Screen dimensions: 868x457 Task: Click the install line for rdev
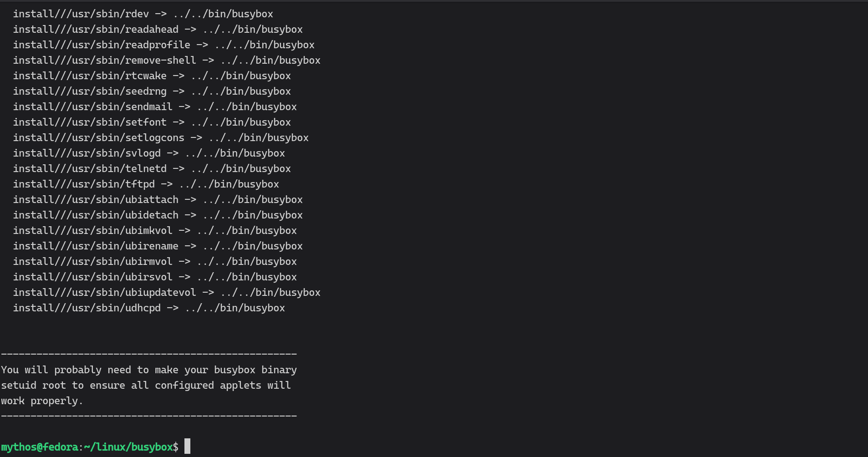[x=143, y=14]
